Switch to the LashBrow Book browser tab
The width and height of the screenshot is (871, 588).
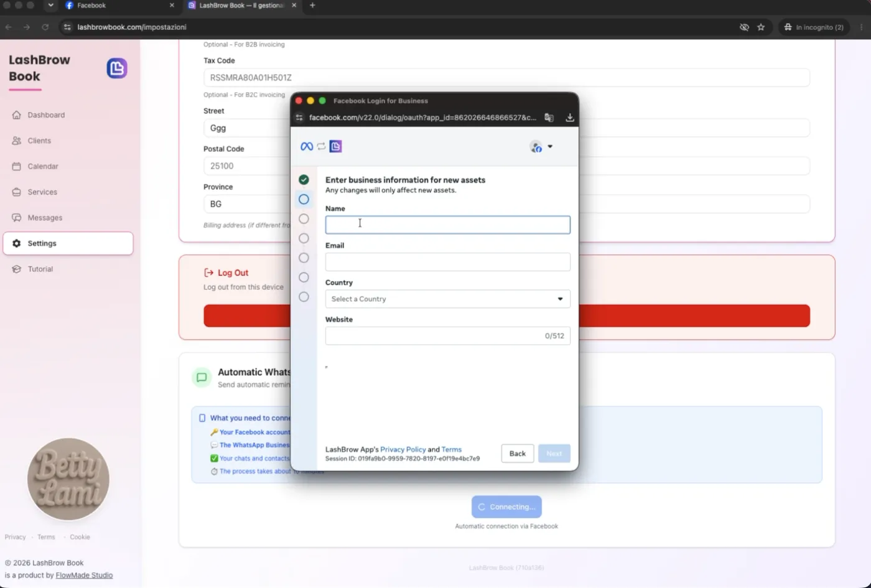(243, 6)
